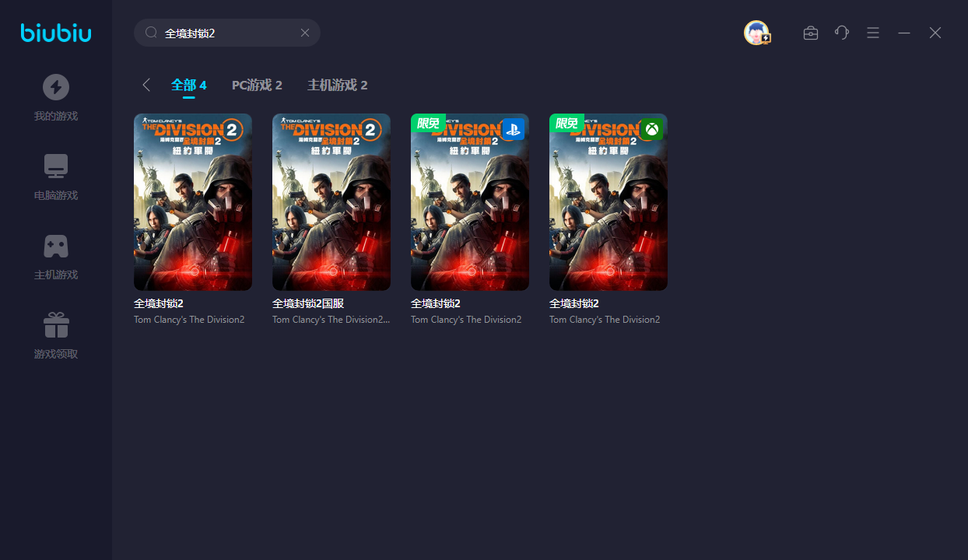Image resolution: width=968 pixels, height=560 pixels.
Task: Open console games controller icon
Action: coord(56,246)
